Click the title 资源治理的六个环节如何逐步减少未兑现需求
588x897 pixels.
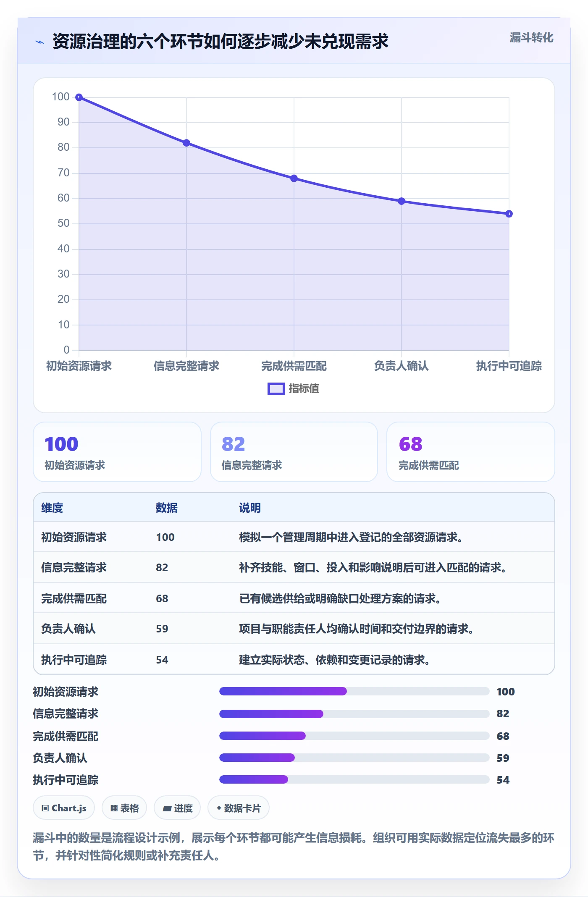click(x=220, y=42)
